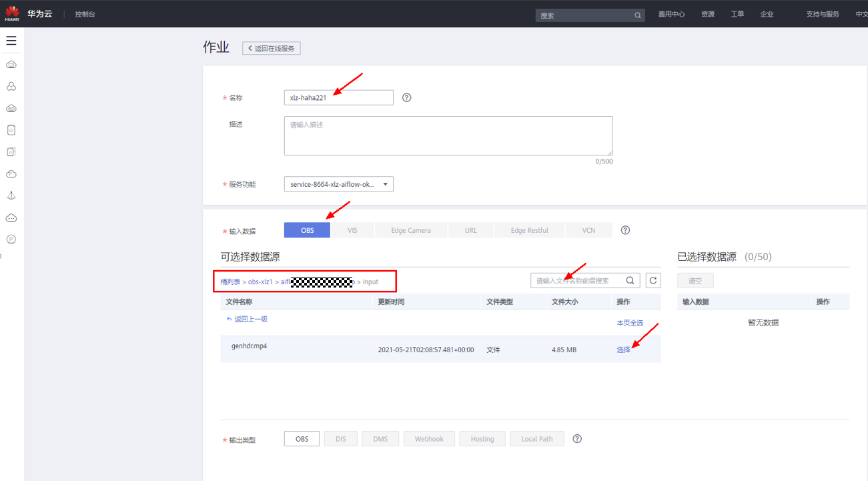Focus the 名称 name input field
The width and height of the screenshot is (868, 481).
coord(339,97)
